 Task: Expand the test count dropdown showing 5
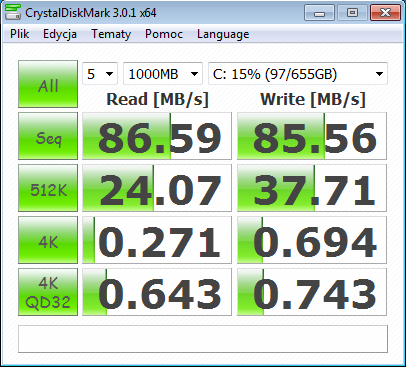(x=100, y=74)
